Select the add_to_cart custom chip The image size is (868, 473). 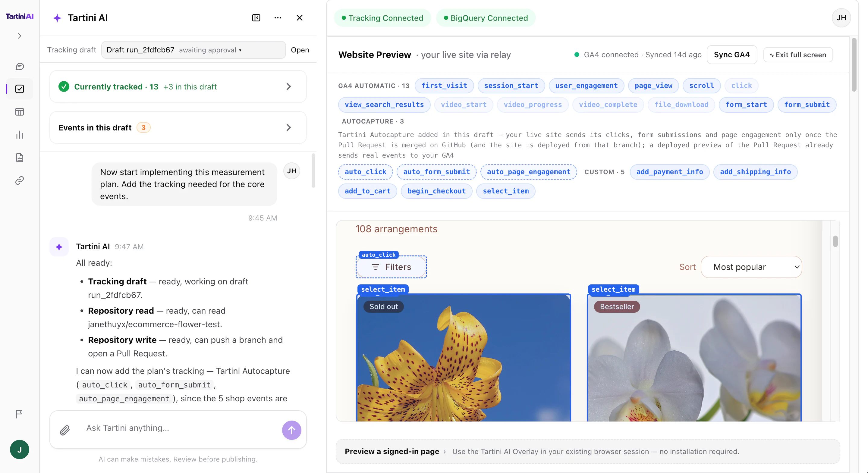coord(367,191)
